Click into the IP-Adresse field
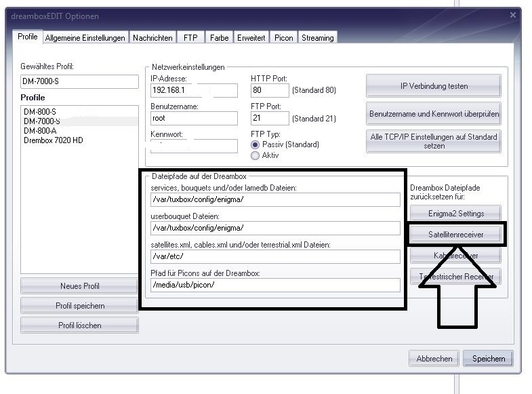The width and height of the screenshot is (532, 394). click(193, 90)
